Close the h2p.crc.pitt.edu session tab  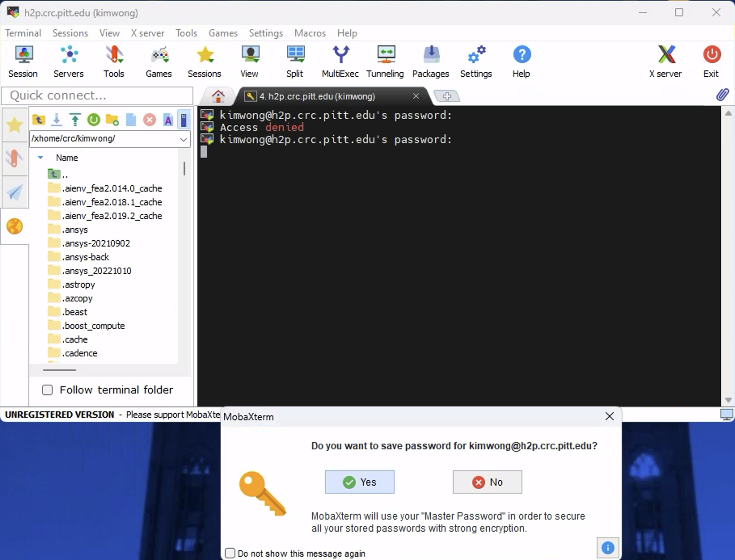pos(416,96)
